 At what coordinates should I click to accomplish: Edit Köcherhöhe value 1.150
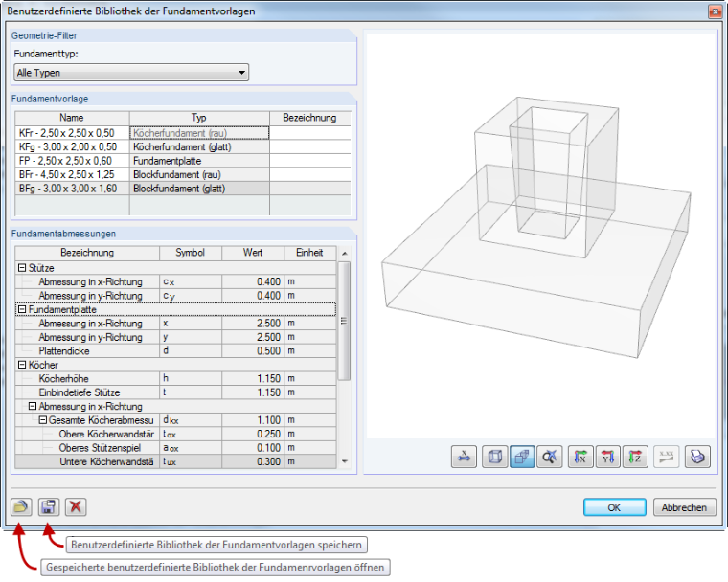click(x=253, y=379)
